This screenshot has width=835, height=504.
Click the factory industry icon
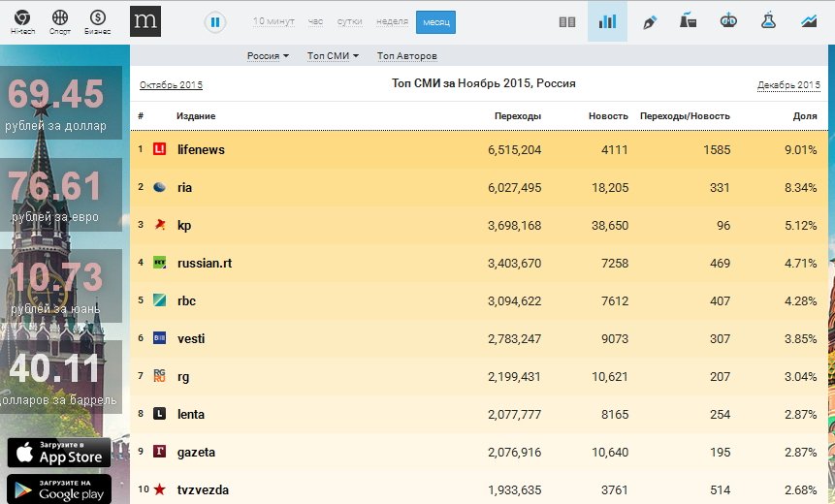tap(688, 20)
